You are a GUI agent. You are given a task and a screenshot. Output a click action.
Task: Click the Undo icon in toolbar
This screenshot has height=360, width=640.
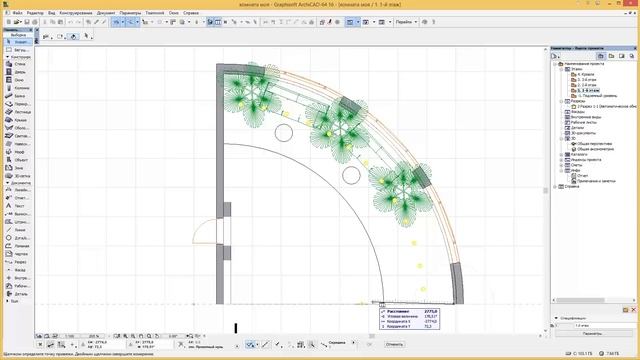[x=70, y=22]
